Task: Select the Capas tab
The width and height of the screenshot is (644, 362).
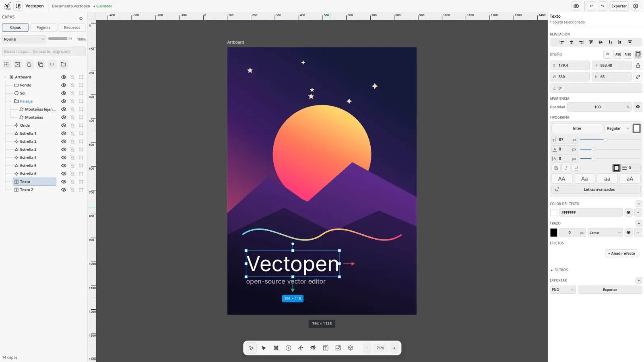Action: [15, 27]
